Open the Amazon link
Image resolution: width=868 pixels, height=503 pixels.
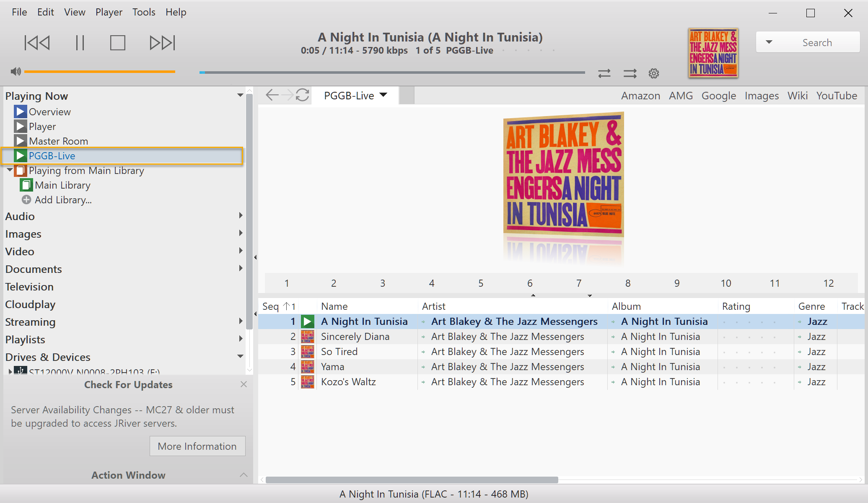coord(640,96)
